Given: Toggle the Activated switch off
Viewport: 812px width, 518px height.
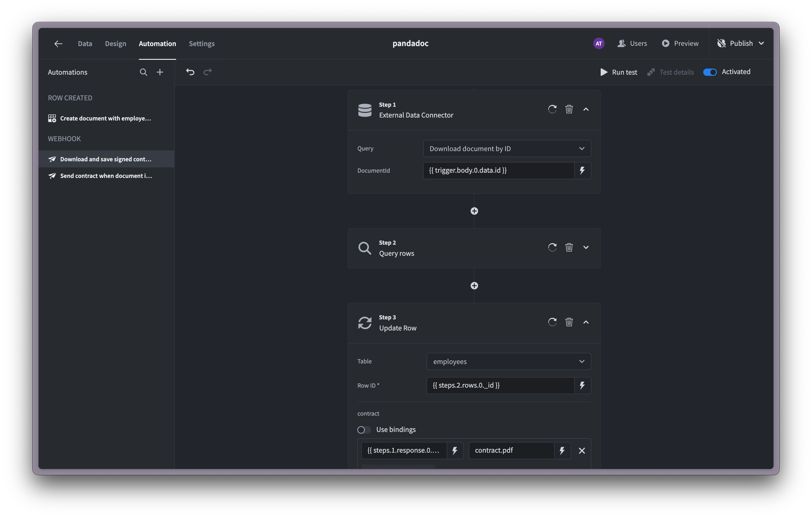Looking at the screenshot, I should point(710,72).
